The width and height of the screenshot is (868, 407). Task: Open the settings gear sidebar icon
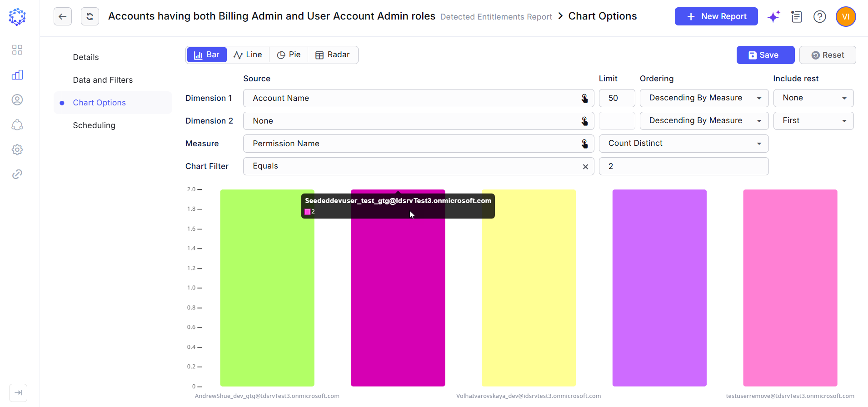point(17,149)
